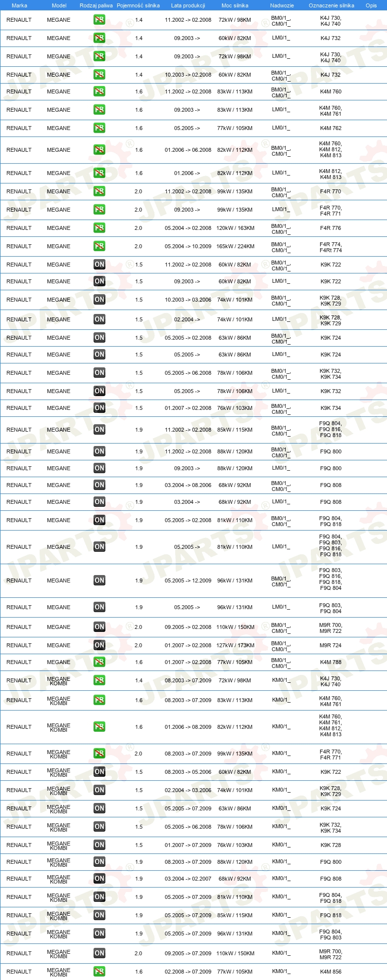
Task: Click the Marka column header
Action: 19,5
